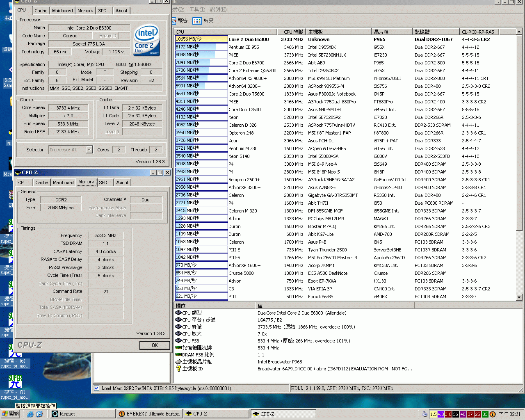The height and width of the screenshot is (420, 525).
Task: Click the 值 value column header
Action: 335,306
